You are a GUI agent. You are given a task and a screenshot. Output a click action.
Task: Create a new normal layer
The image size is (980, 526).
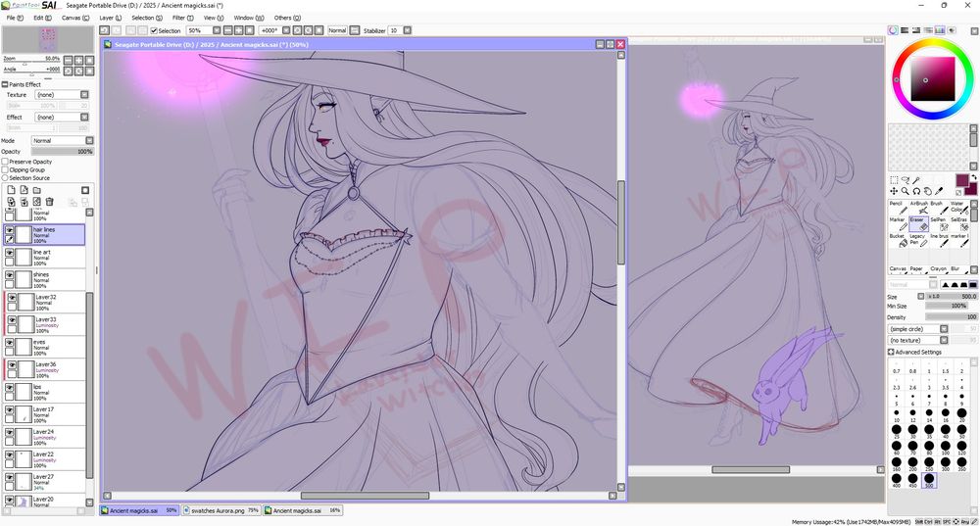pyautogui.click(x=11, y=190)
